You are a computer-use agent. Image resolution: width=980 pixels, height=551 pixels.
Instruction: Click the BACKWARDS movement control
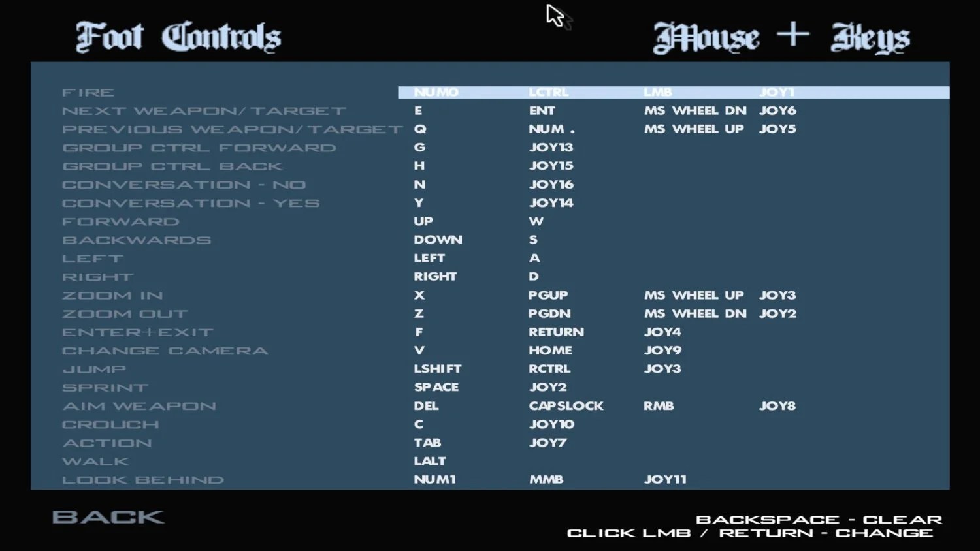(x=490, y=240)
